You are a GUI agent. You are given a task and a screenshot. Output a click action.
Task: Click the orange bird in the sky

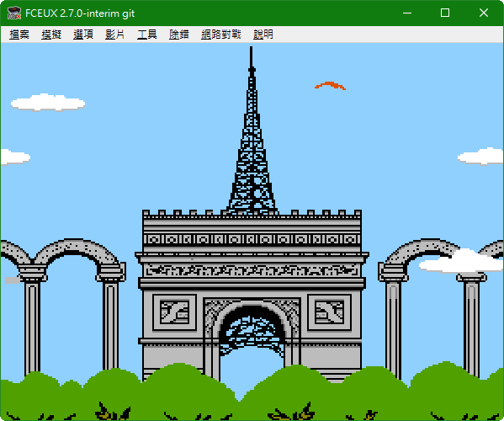click(x=330, y=86)
